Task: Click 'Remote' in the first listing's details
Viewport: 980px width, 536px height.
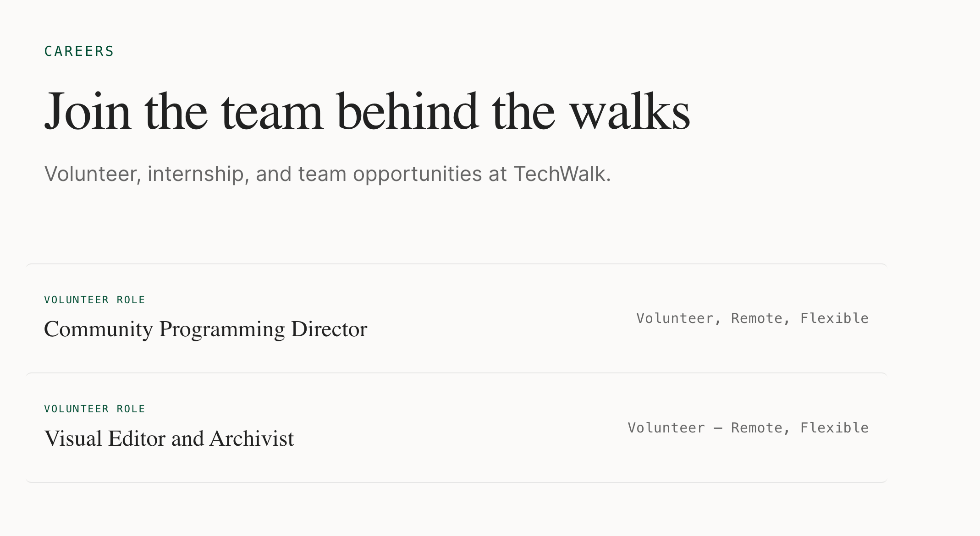Action: tap(756, 318)
